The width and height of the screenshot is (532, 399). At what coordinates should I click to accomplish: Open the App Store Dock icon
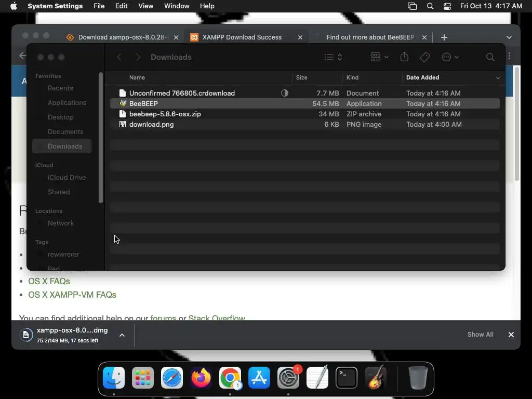259,378
